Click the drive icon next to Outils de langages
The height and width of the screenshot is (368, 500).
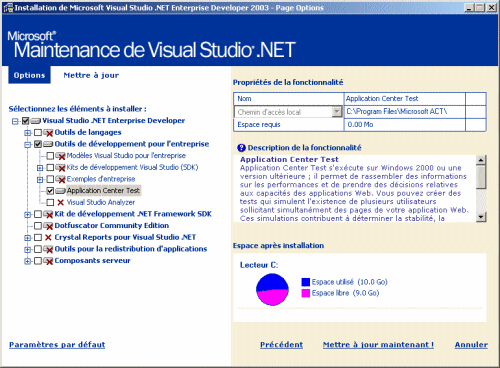coord(48,133)
